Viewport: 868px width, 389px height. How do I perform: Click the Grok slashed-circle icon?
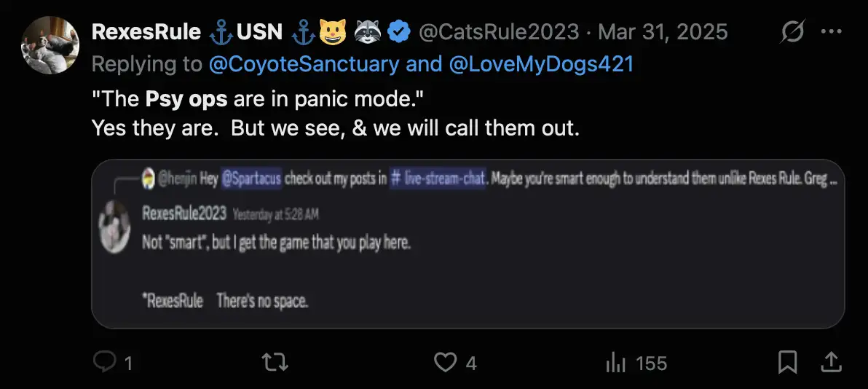(791, 32)
